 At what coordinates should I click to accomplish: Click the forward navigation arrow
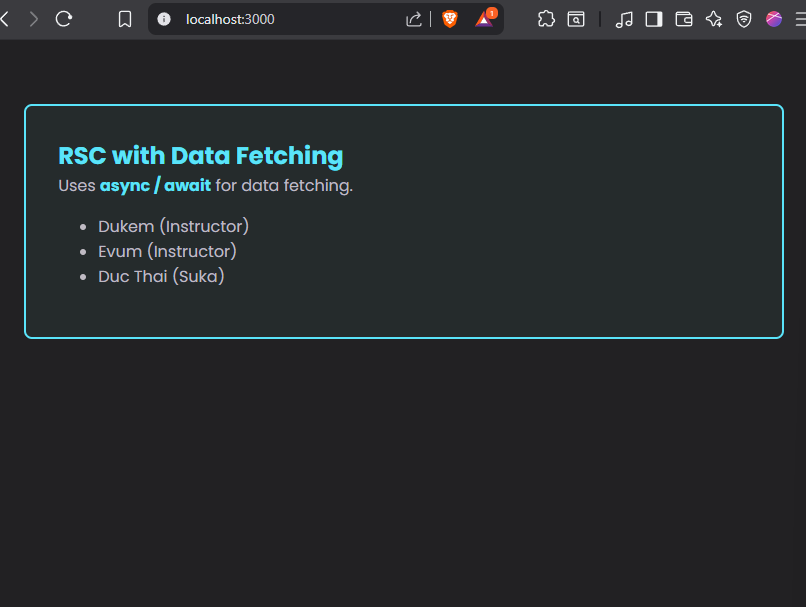34,19
